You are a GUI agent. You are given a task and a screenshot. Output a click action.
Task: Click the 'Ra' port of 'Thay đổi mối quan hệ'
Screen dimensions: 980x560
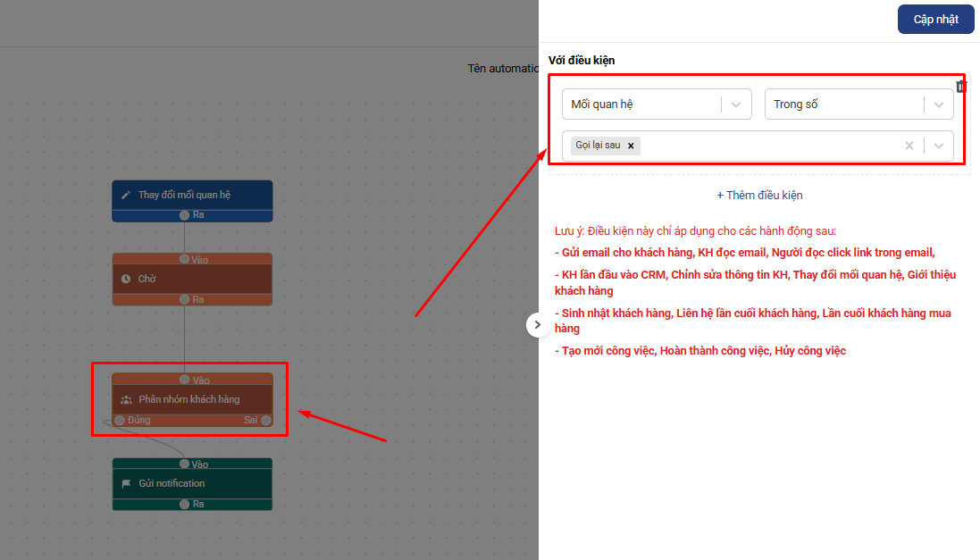pos(184,215)
